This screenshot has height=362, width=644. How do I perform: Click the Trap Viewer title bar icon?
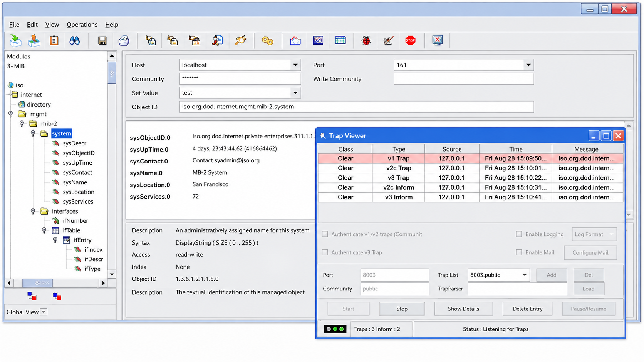tap(323, 136)
